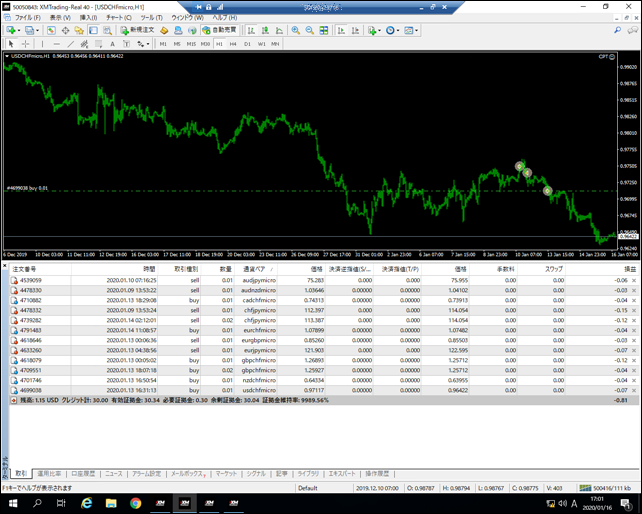Open the Navigator panel icon
Viewport: 642px width, 514px height.
coord(79,30)
